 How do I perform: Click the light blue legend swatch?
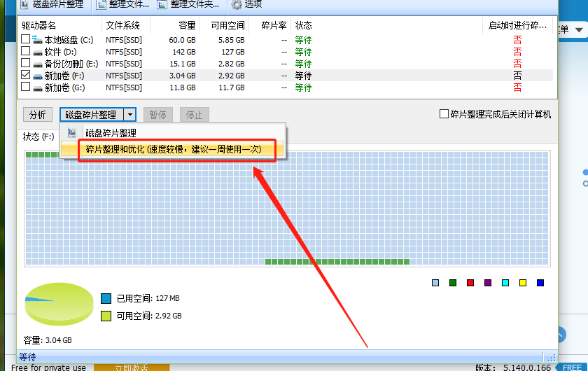(435, 283)
